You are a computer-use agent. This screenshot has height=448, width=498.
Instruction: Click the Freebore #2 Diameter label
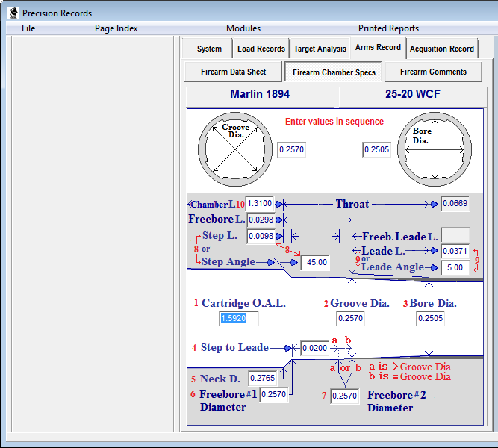point(396,401)
